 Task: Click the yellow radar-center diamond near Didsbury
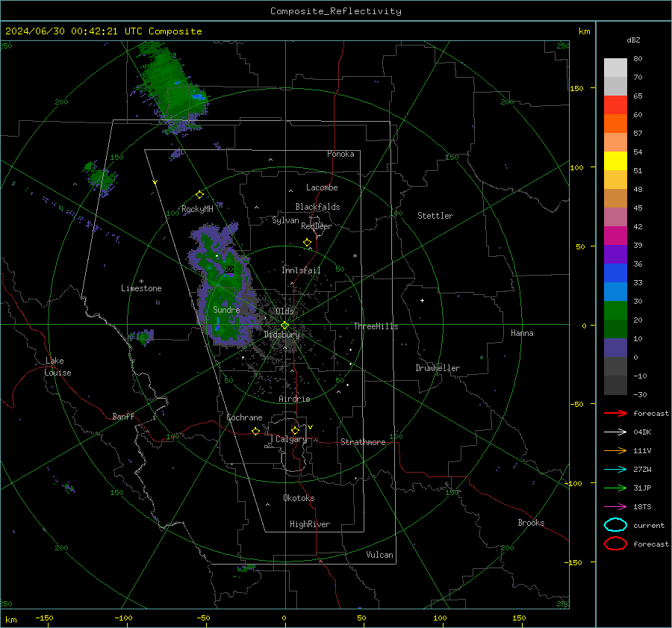pos(284,326)
